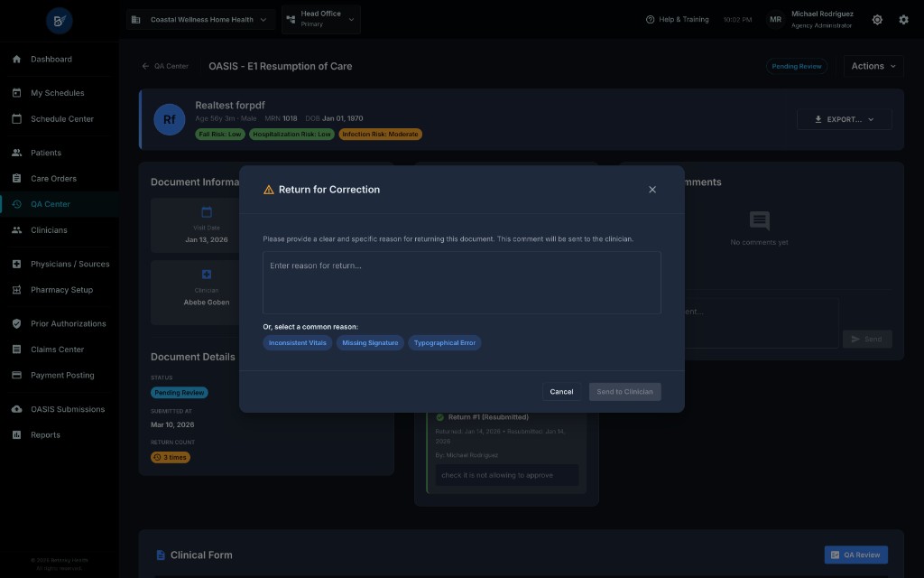Image resolution: width=924 pixels, height=578 pixels.
Task: Click the Send comment button
Action: pyautogui.click(x=867, y=340)
